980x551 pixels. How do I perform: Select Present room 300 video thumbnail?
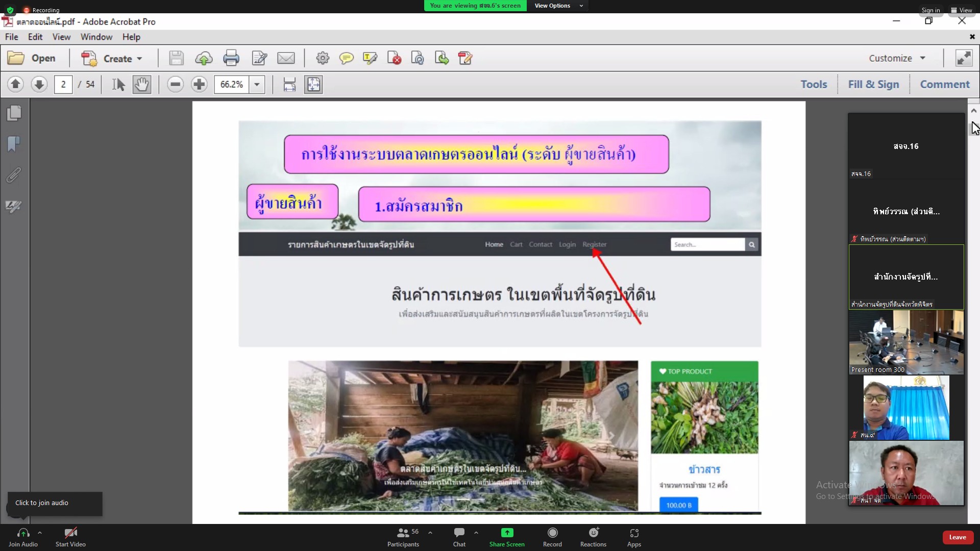(x=906, y=342)
